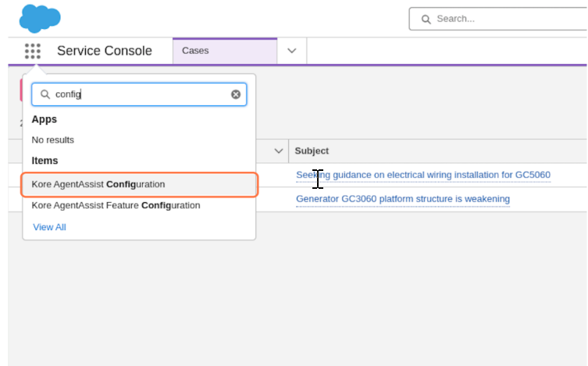This screenshot has height=366, width=588.
Task: Select Kore AgentAssist Configuration item
Action: [139, 184]
